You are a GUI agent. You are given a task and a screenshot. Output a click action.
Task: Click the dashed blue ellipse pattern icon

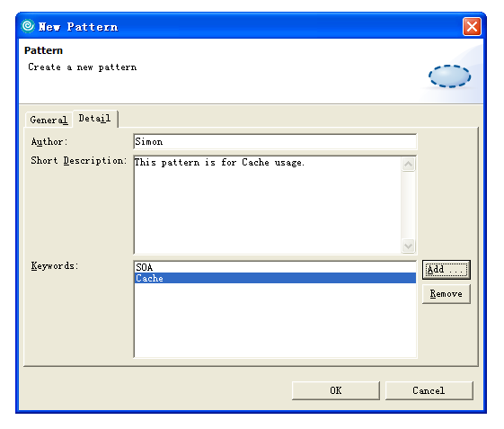click(x=450, y=76)
